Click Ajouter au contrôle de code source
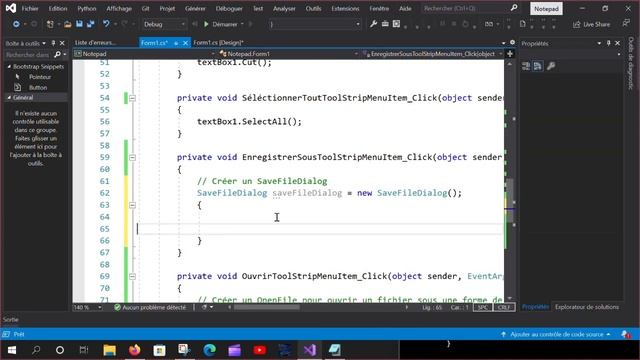The height and width of the screenshot is (360, 640). (556, 334)
